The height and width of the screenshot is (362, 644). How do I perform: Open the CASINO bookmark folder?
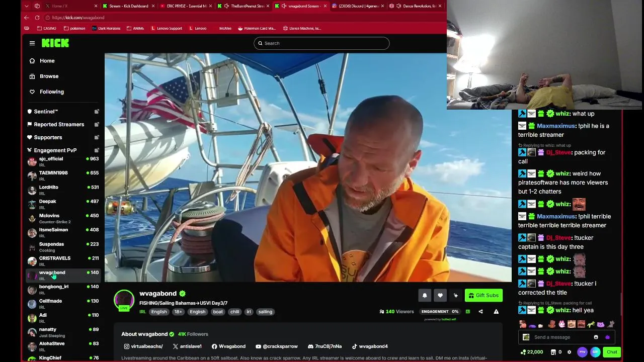pyautogui.click(x=46, y=28)
